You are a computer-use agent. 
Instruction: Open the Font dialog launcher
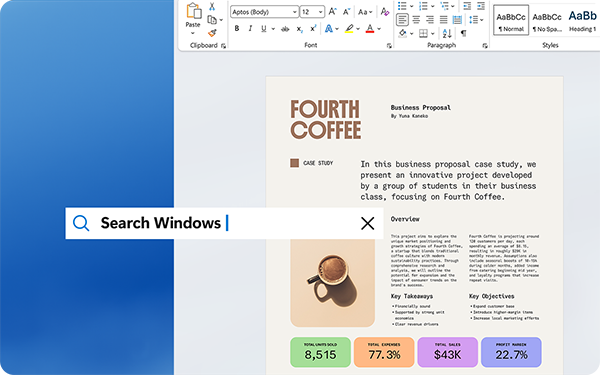pyautogui.click(x=389, y=46)
